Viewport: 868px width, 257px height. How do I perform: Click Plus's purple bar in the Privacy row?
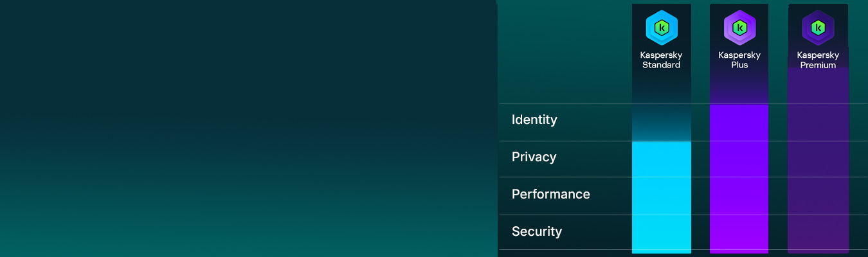click(739, 159)
